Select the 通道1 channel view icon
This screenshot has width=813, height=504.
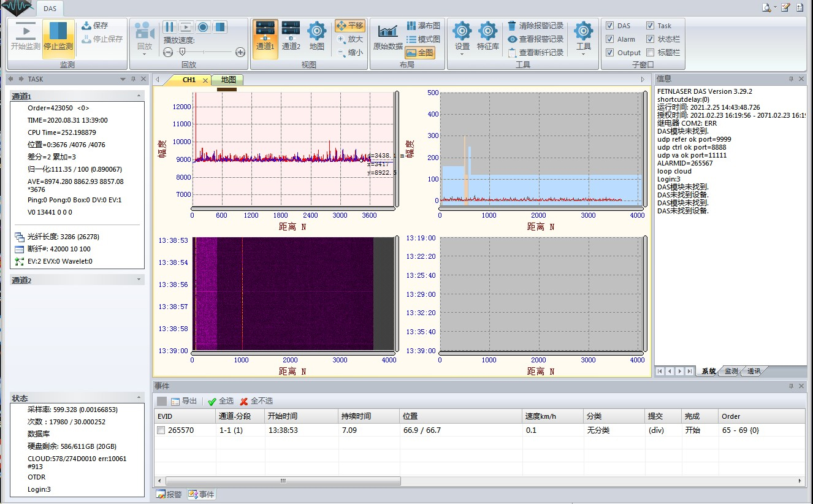[265, 31]
